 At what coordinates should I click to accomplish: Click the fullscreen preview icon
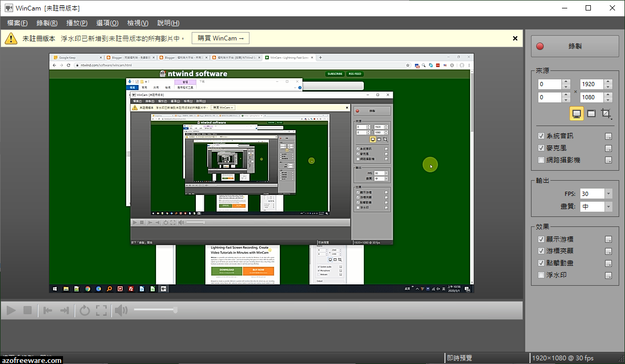[101, 310]
